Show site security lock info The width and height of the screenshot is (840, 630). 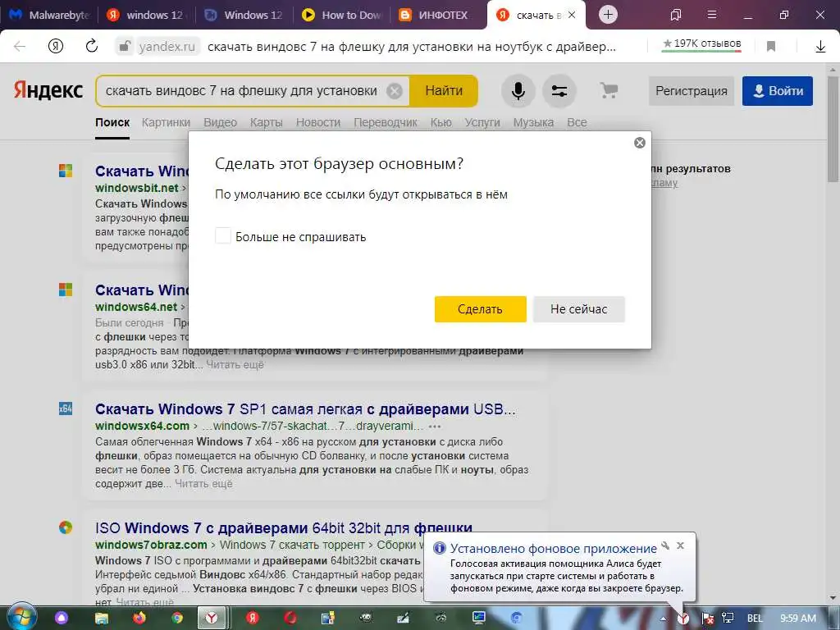[125, 47]
